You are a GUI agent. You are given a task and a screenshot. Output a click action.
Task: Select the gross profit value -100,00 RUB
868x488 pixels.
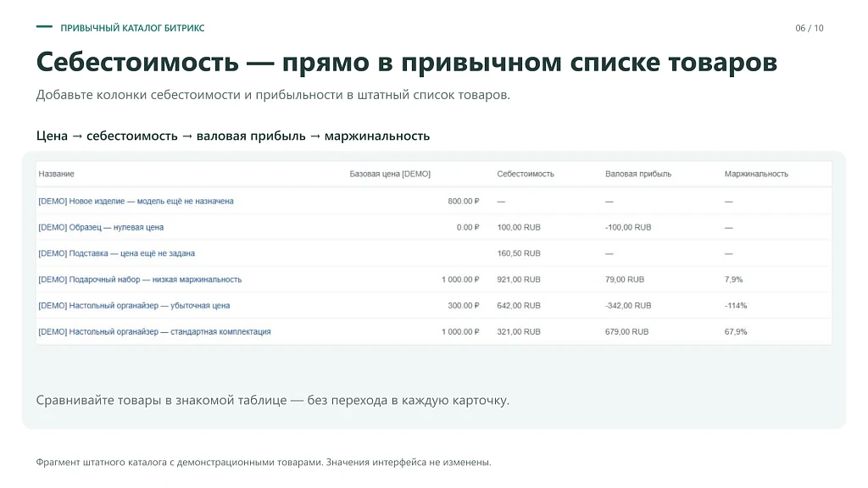(628, 227)
